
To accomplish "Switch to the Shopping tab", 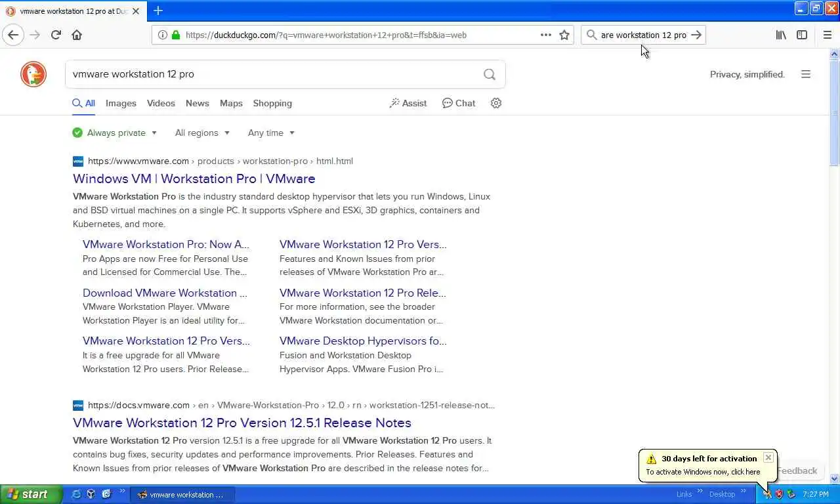I will tap(272, 103).
